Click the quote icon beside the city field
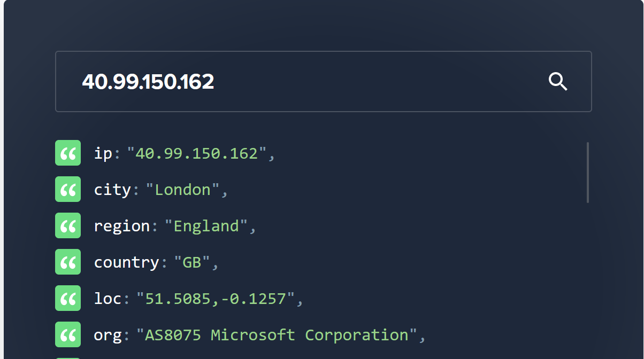The height and width of the screenshot is (359, 644). (67, 189)
